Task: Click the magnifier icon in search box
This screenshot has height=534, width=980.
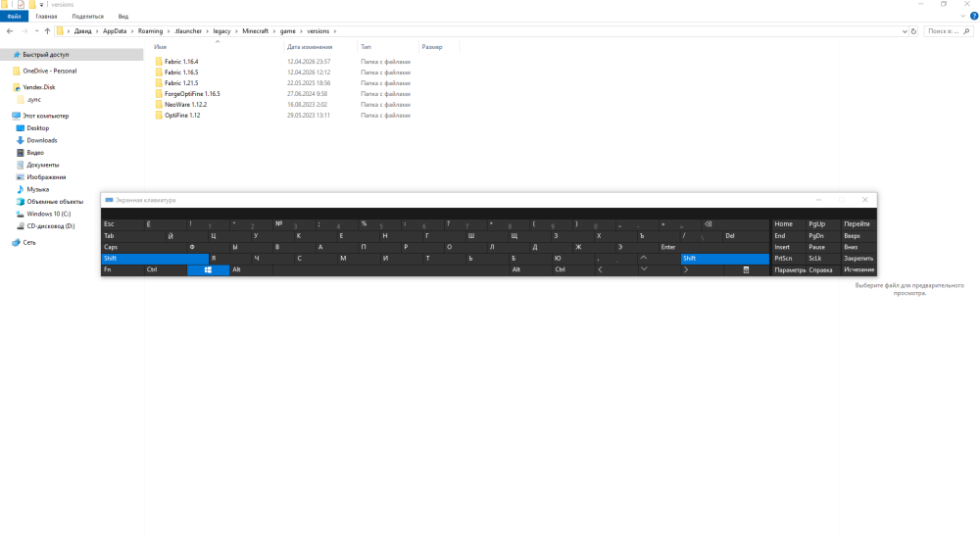Action: point(966,31)
